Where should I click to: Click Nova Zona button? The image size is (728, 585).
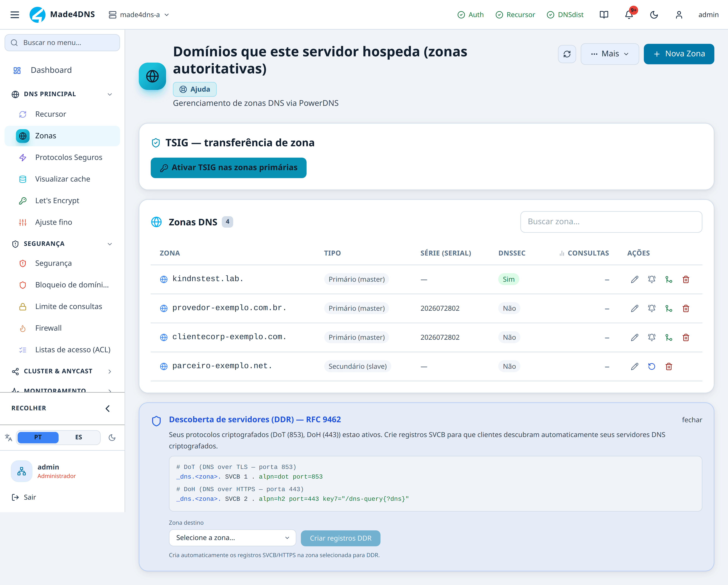679,54
